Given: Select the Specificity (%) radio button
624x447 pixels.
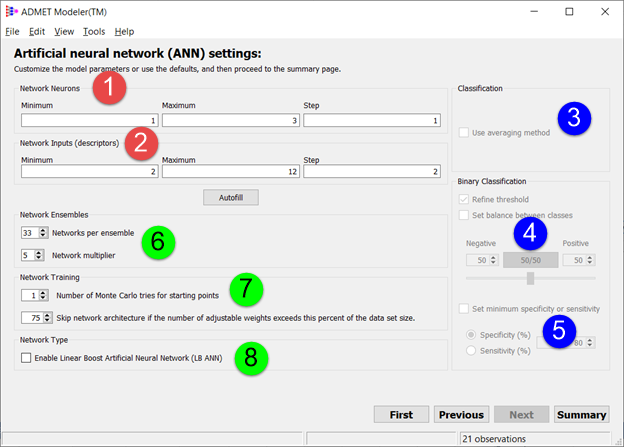Looking at the screenshot, I should click(471, 335).
